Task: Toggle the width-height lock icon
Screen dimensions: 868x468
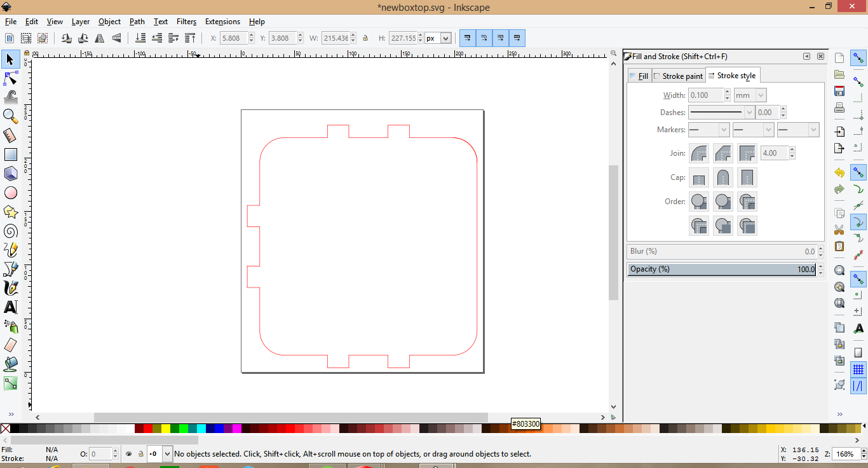Action: [x=365, y=38]
